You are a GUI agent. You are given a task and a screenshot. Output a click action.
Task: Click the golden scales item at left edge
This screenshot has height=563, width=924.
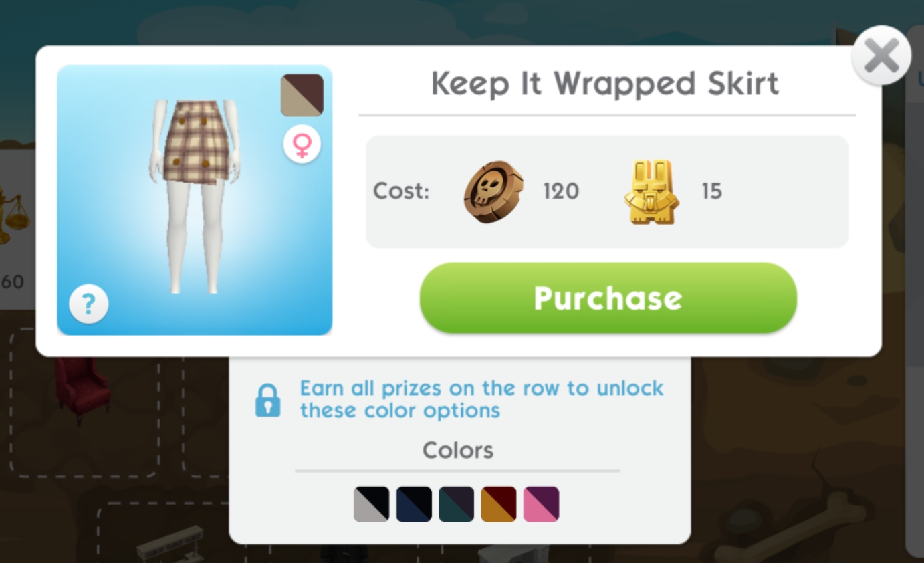13,215
